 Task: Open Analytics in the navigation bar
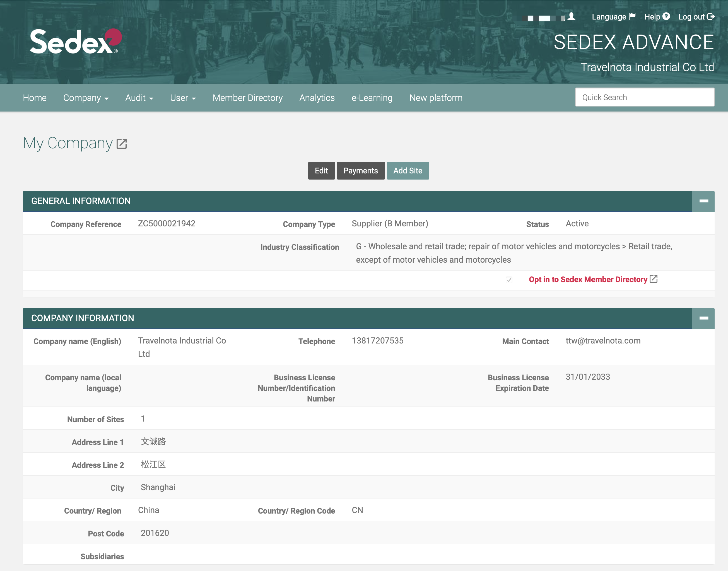[x=317, y=98]
